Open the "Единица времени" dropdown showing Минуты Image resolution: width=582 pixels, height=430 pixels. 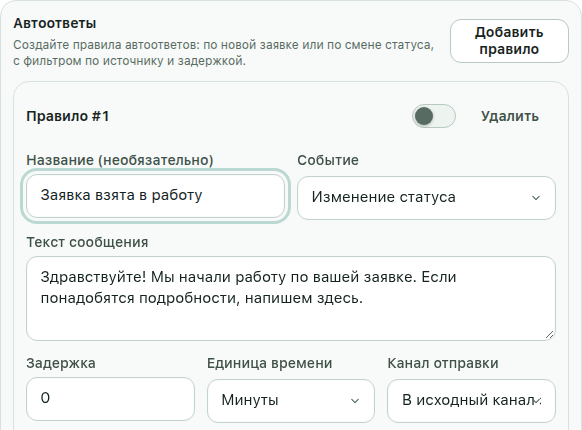point(291,401)
